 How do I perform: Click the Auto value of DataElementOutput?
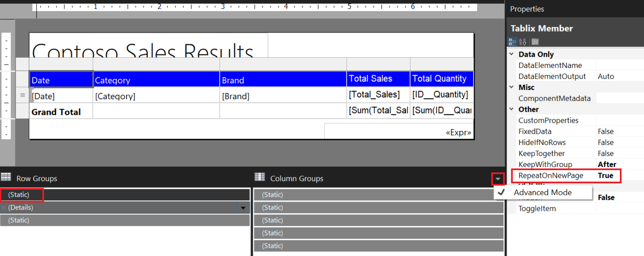pos(606,76)
